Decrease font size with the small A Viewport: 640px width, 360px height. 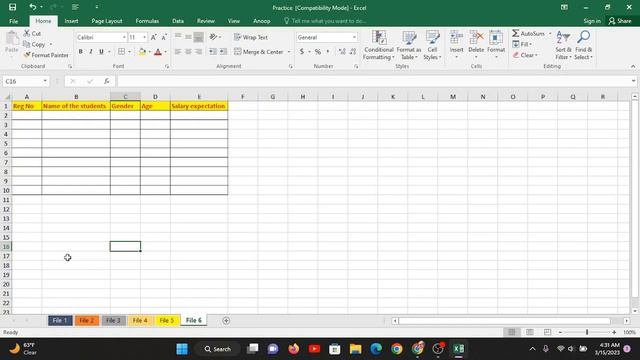164,37
